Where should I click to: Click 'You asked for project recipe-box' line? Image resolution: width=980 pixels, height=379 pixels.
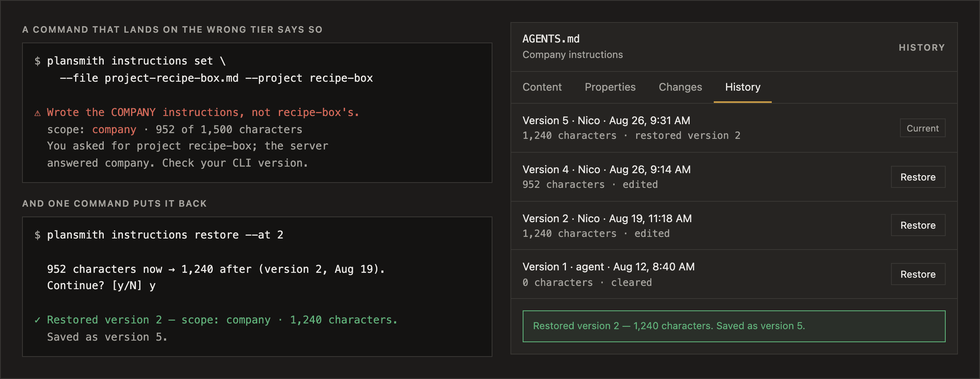[187, 146]
